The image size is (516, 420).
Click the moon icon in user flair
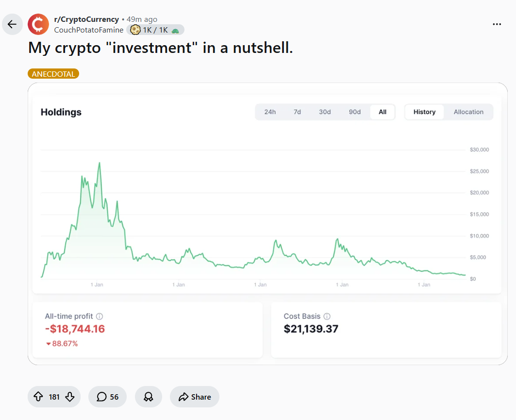click(135, 30)
